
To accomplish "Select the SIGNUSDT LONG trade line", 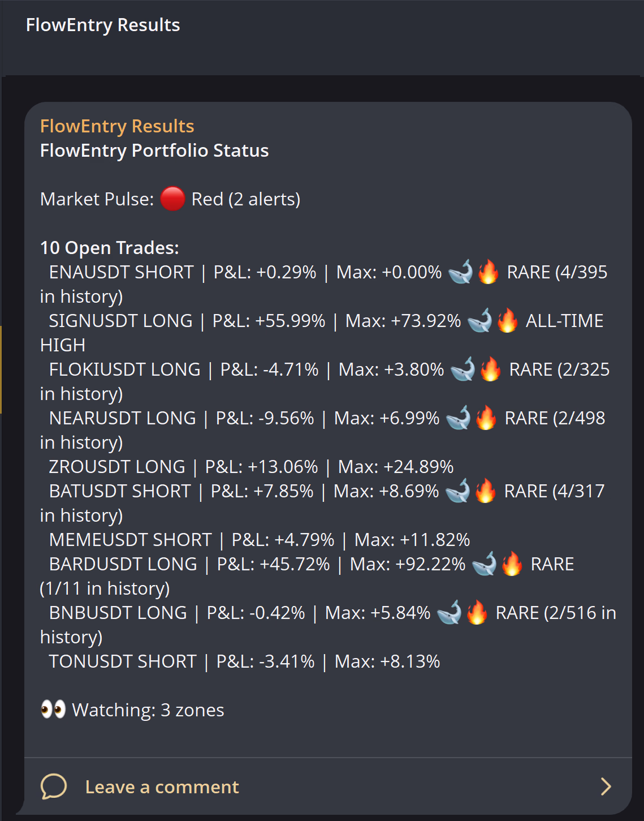I will coord(226,320).
